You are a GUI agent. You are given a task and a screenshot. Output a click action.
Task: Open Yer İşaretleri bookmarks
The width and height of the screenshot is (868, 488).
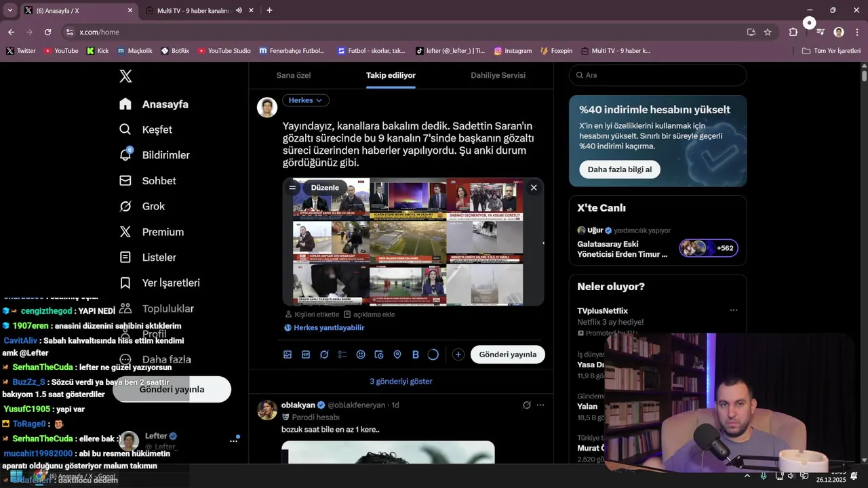tap(159, 283)
